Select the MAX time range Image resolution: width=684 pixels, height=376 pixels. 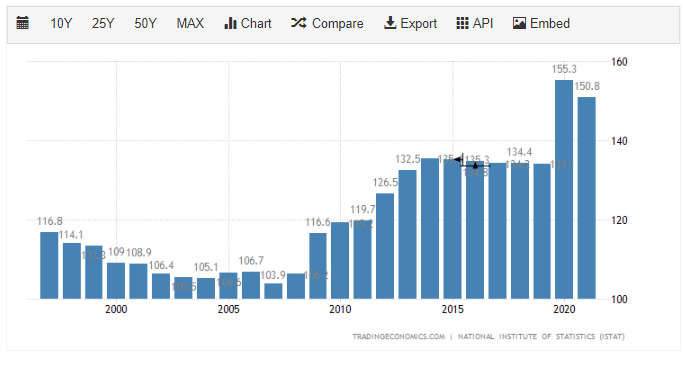[190, 23]
